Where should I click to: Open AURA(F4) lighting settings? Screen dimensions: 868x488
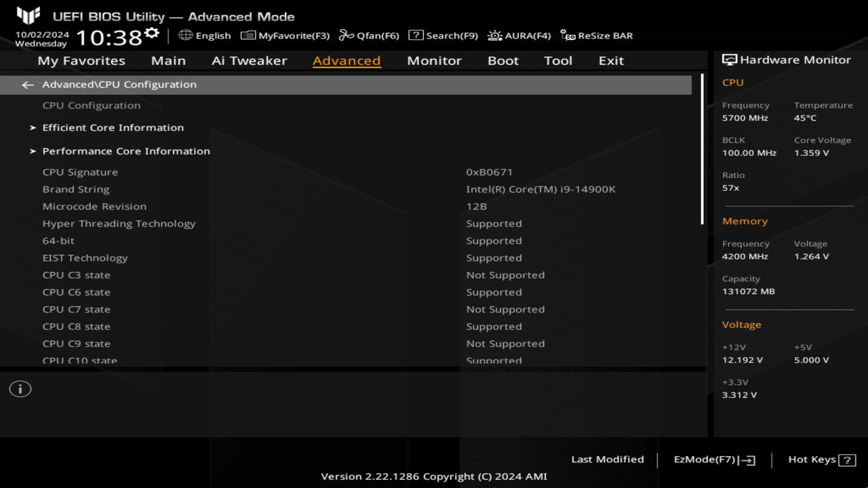pos(519,35)
